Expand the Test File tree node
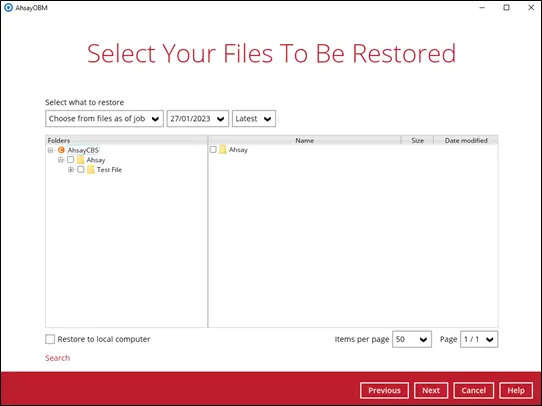Viewport: 542px width, 406px height. pyautogui.click(x=71, y=169)
